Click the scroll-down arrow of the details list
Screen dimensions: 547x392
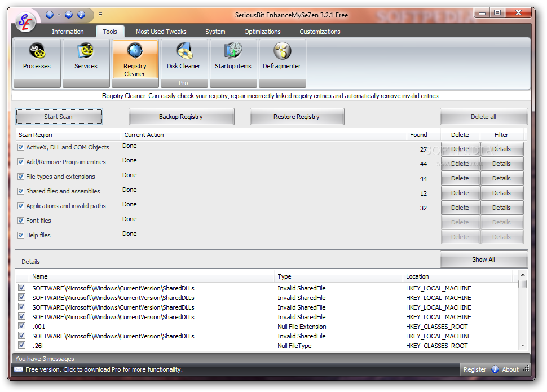click(522, 346)
